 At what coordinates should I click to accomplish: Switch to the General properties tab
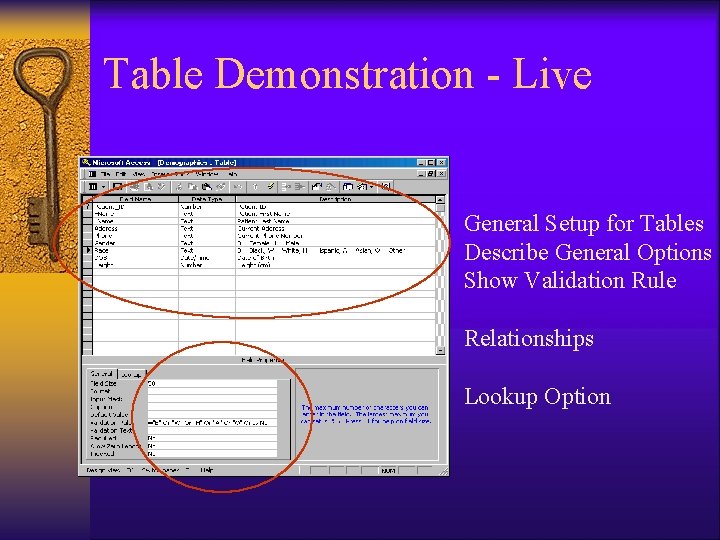102,374
